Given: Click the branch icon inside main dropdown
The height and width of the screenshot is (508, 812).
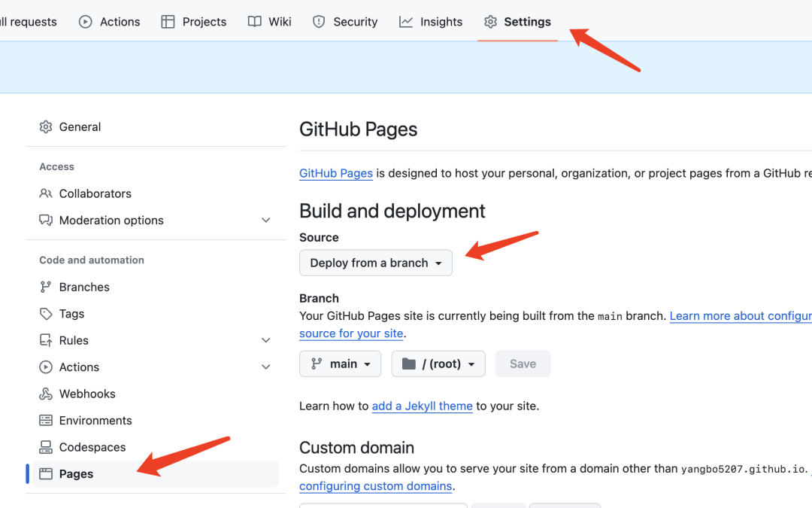Looking at the screenshot, I should pyautogui.click(x=317, y=364).
